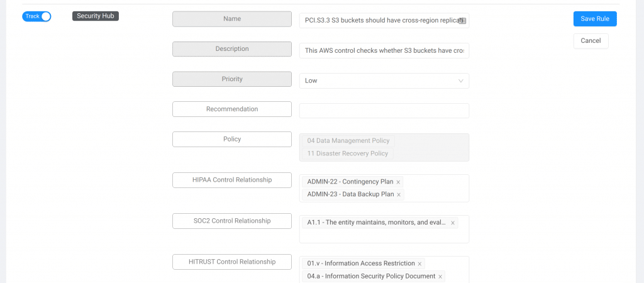Screen dimensions: 644x283
Task: Click the A1.1 entity maintains tag text
Action: pyautogui.click(x=377, y=223)
